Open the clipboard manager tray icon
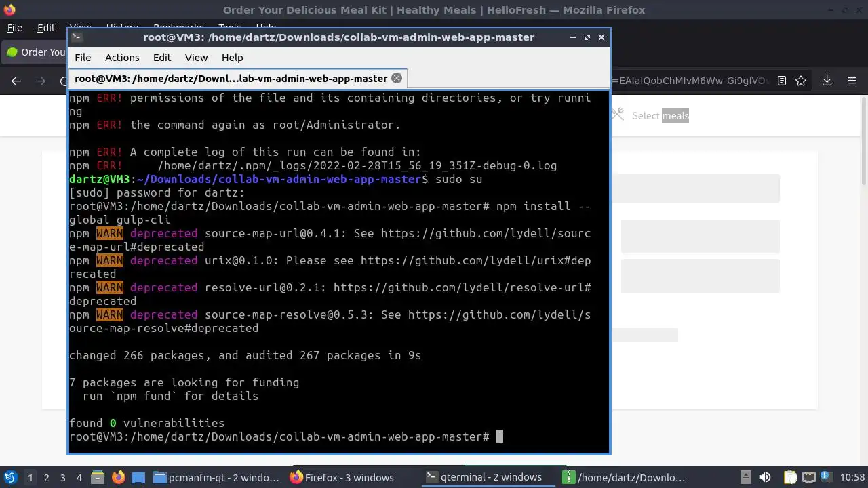The image size is (868, 488). click(790, 478)
